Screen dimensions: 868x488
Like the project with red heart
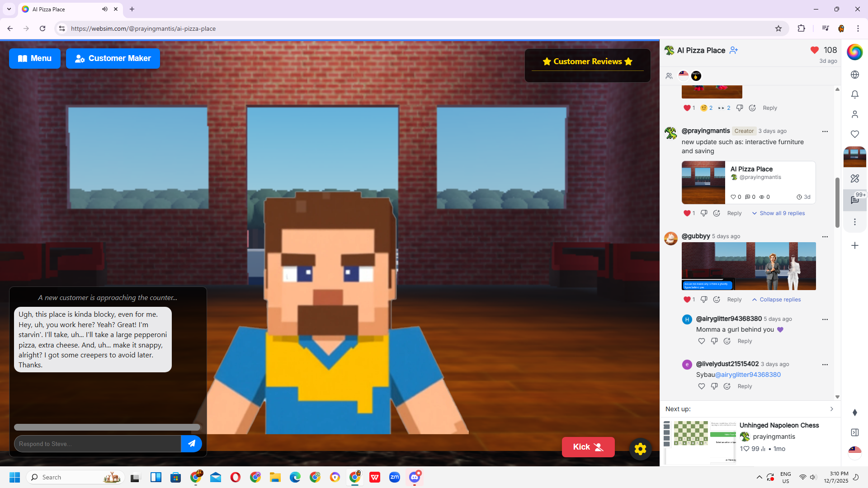coord(815,50)
